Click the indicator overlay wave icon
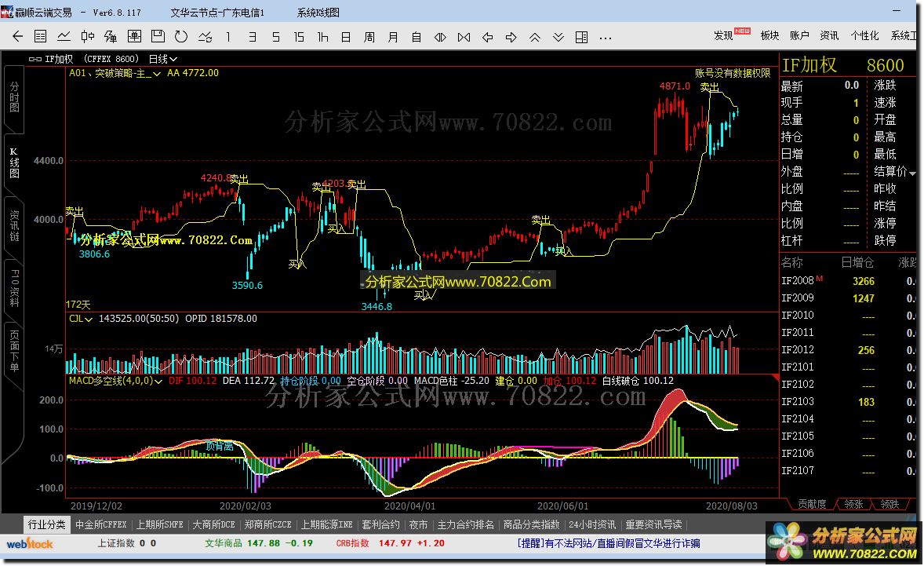 coord(205,37)
